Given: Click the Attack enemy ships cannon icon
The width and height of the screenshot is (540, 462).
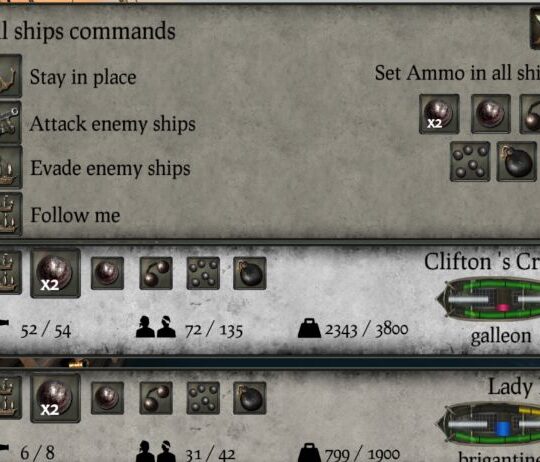Looking at the screenshot, I should click(10, 122).
